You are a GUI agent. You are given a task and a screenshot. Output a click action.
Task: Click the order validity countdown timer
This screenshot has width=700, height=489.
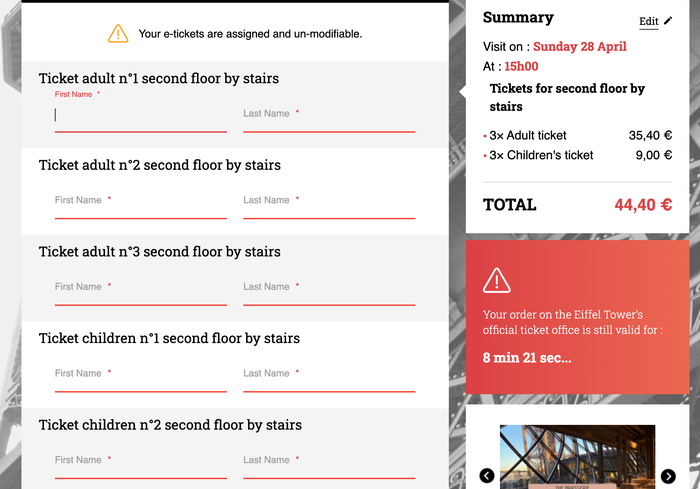[x=527, y=358]
